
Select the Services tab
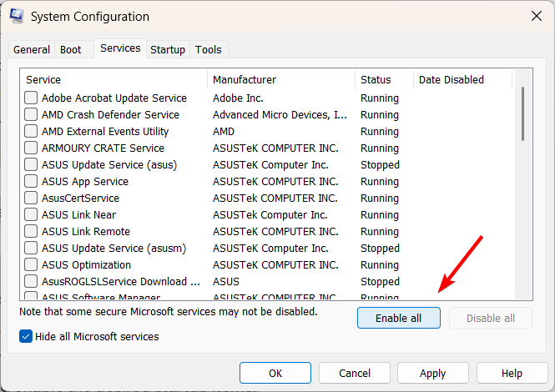point(120,48)
